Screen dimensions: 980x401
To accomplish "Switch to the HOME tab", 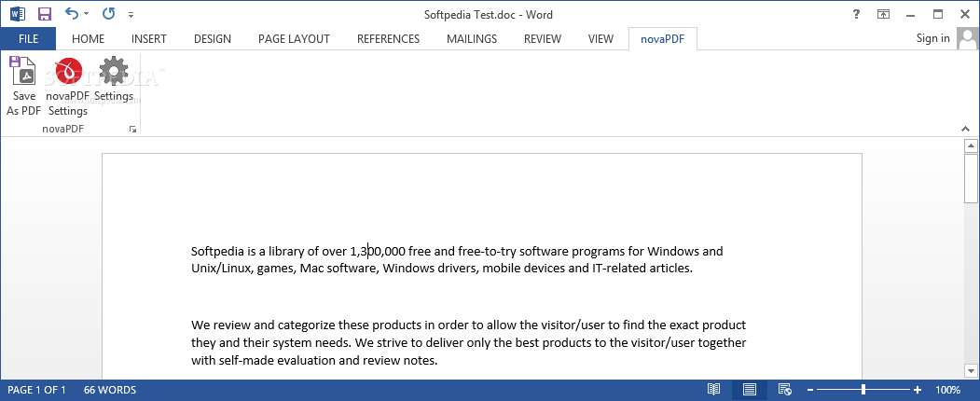I will 89,39.
